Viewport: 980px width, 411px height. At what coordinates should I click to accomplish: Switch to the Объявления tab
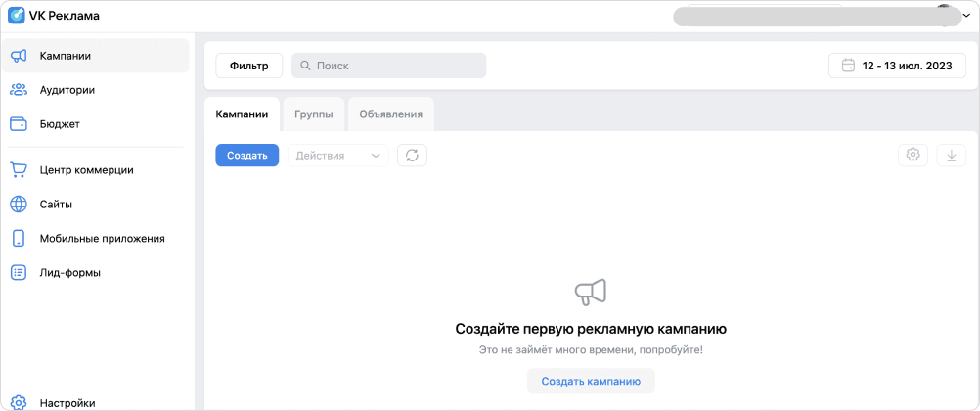click(390, 114)
